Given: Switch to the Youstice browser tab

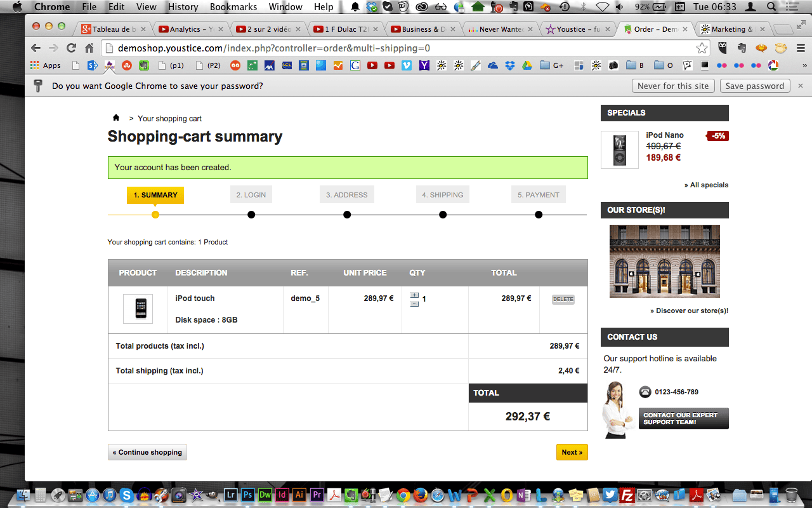Looking at the screenshot, I should [577, 29].
